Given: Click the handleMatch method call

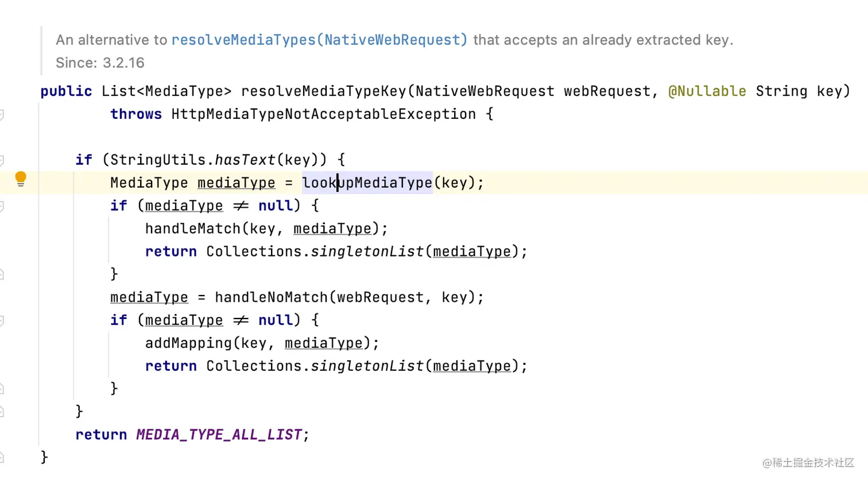Looking at the screenshot, I should pyautogui.click(x=193, y=228).
